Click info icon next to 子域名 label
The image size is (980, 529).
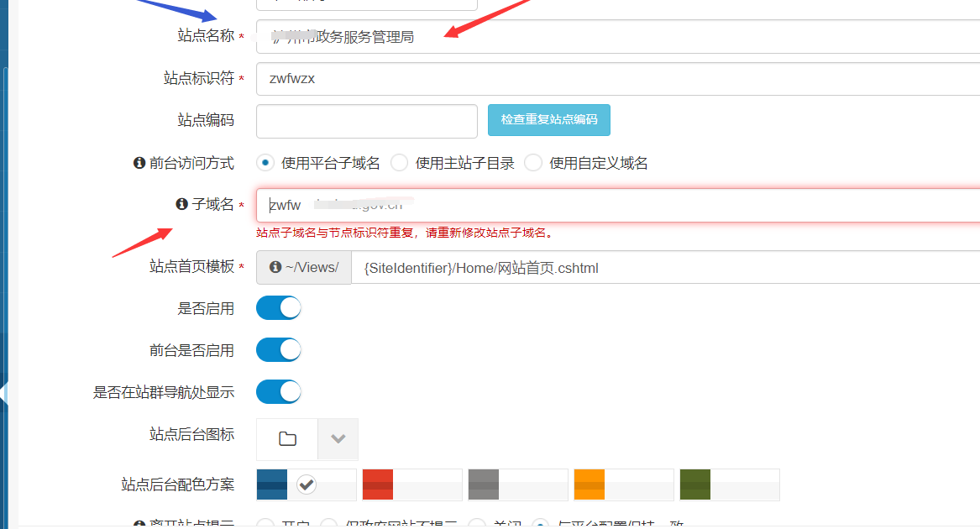pyautogui.click(x=181, y=204)
